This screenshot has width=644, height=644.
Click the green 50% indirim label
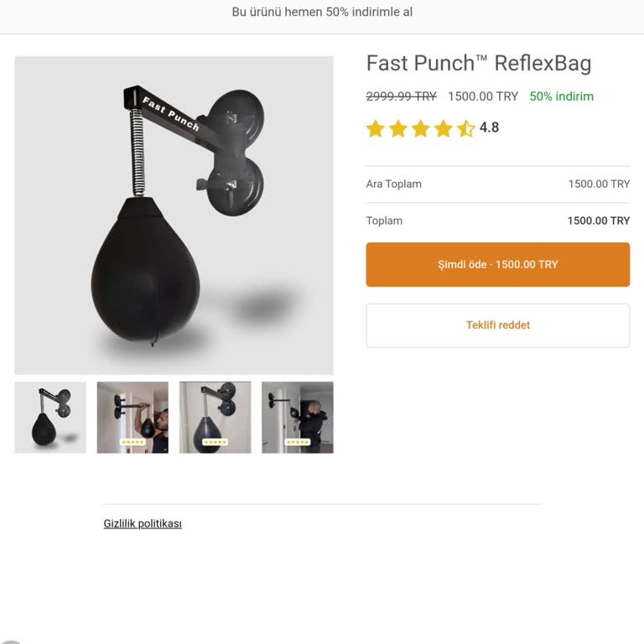(x=561, y=96)
